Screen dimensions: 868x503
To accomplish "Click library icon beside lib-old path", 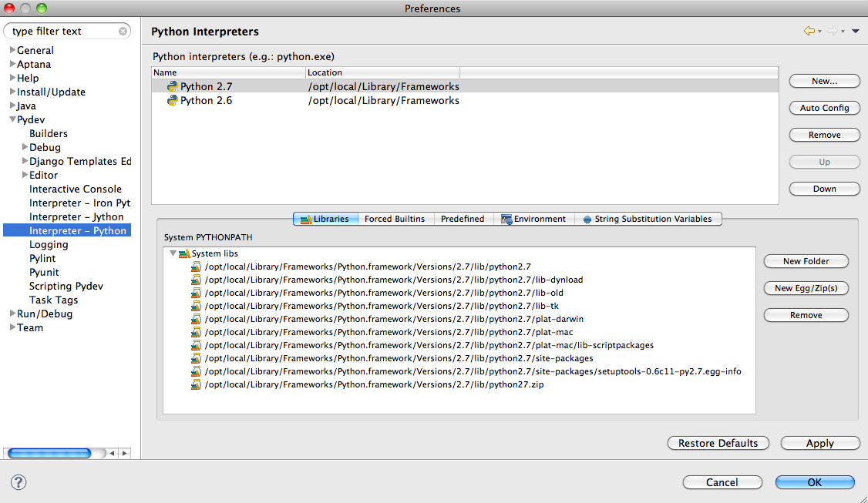I will pos(196,293).
